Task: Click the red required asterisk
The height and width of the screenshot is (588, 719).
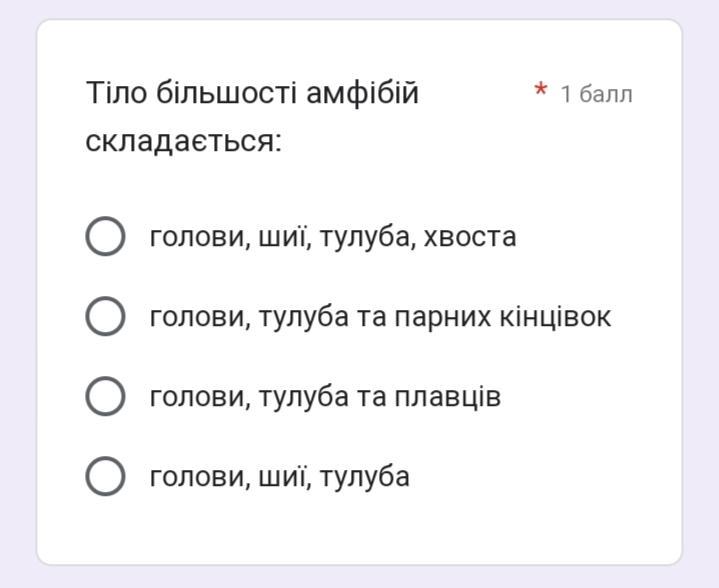Action: [x=541, y=89]
